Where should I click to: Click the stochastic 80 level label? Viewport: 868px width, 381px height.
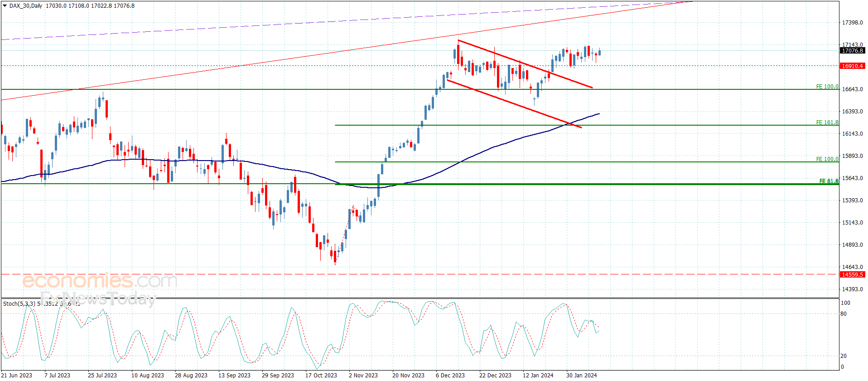point(843,314)
